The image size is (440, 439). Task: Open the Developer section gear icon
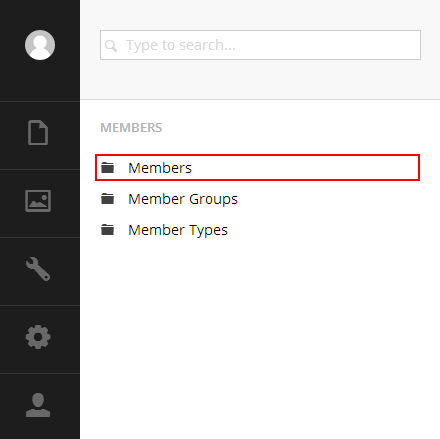point(38,337)
